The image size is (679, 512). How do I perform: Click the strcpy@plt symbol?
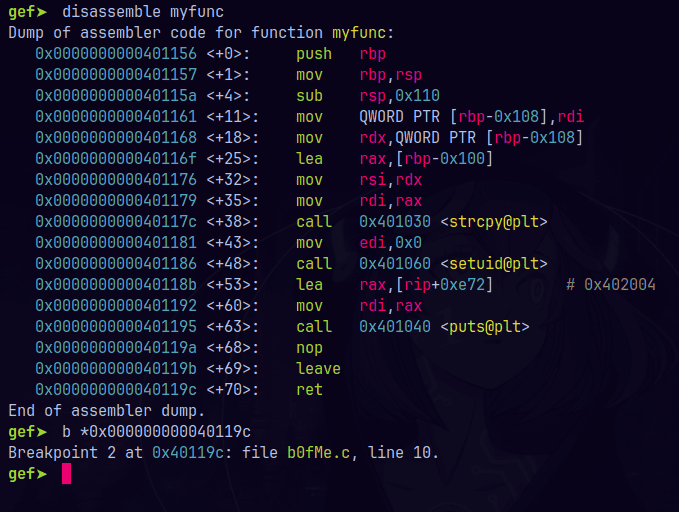coord(494,222)
